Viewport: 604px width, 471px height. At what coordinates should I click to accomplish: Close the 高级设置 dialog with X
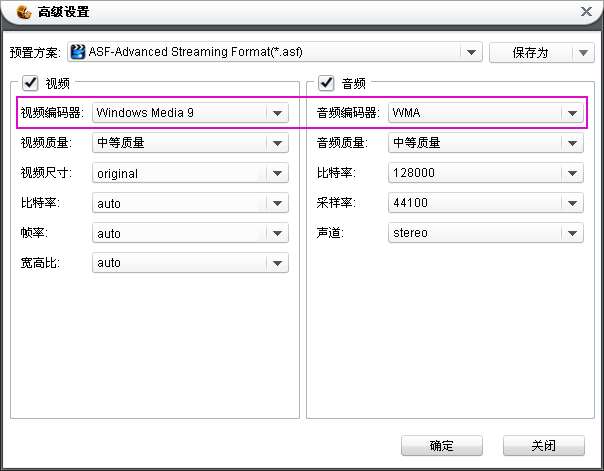click(x=586, y=12)
